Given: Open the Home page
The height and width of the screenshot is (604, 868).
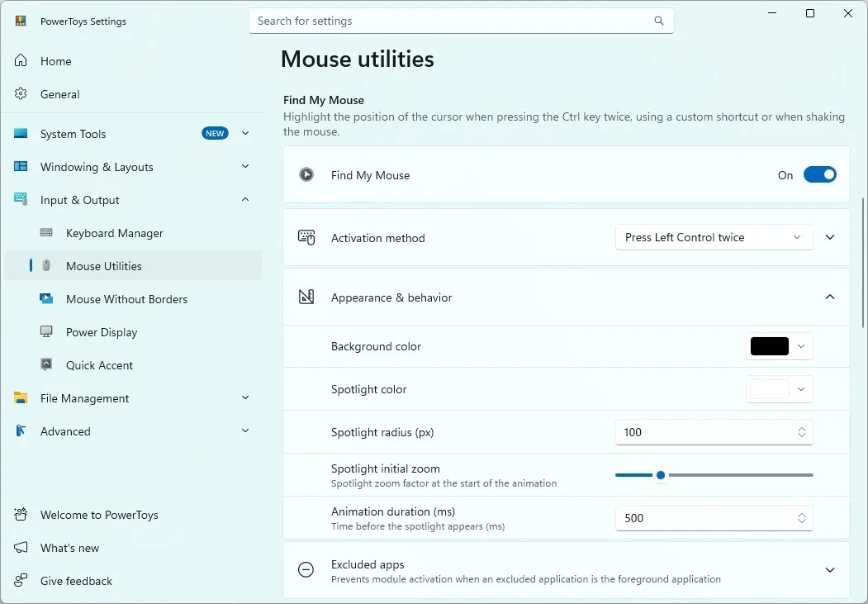Looking at the screenshot, I should click(133, 61).
